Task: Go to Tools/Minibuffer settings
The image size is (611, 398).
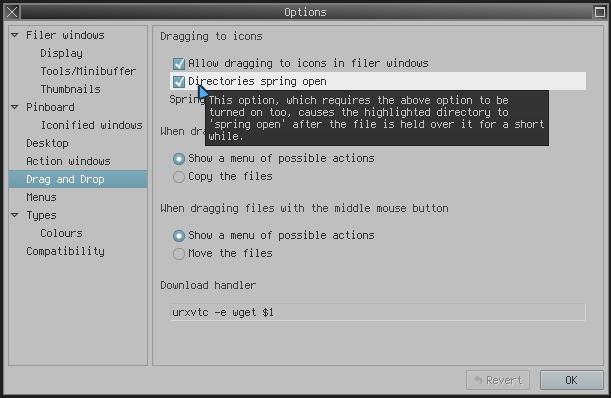Action: (88, 71)
